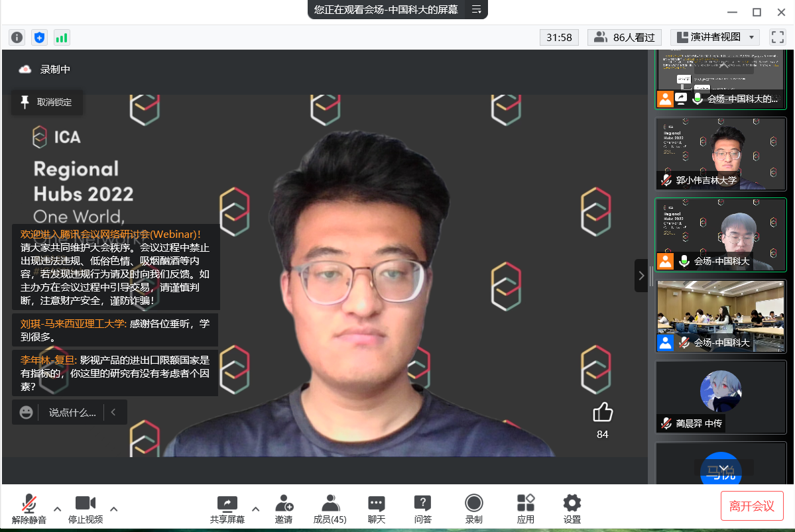The height and width of the screenshot is (532, 795).
Task: Open the blue security shield icon
Action: (x=40, y=38)
